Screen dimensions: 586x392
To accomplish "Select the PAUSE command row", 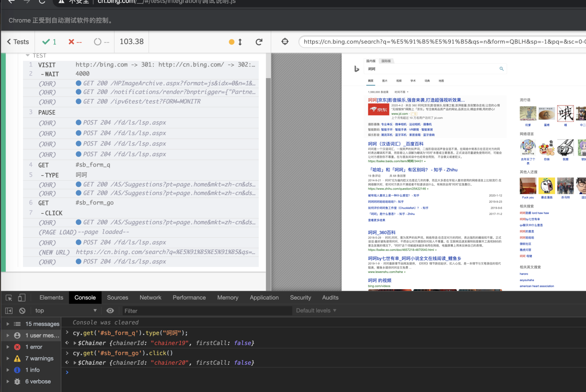I will (x=141, y=113).
